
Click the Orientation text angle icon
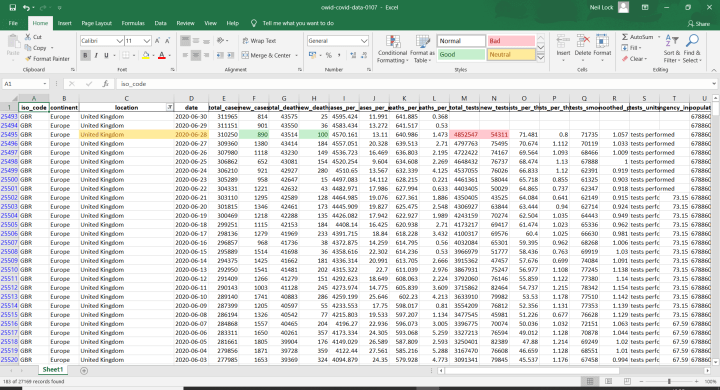tap(220, 40)
